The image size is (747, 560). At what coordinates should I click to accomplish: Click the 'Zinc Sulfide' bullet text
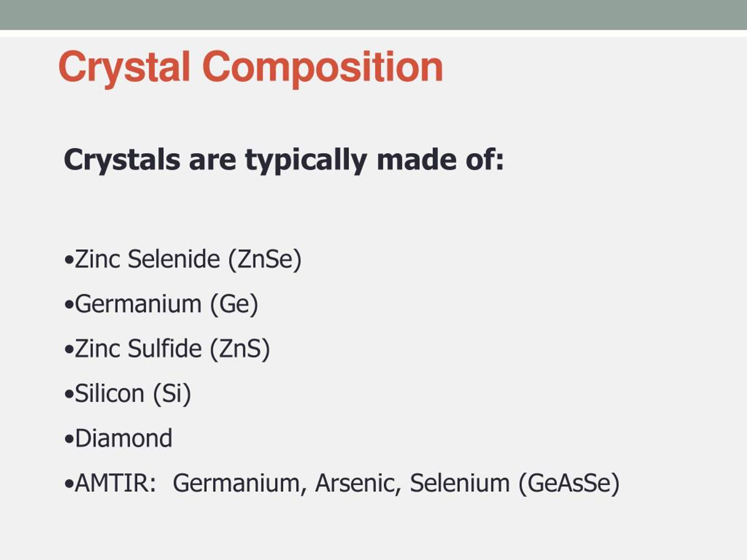tap(138, 349)
